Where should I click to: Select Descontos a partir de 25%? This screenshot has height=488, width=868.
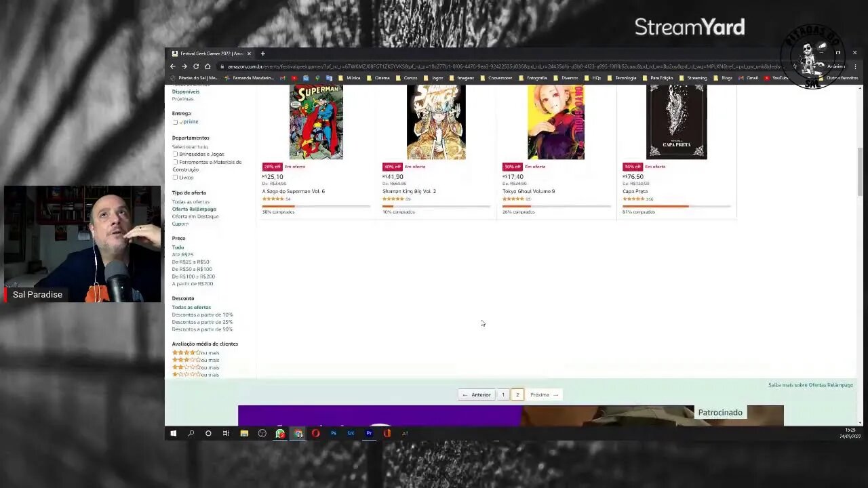[202, 322]
